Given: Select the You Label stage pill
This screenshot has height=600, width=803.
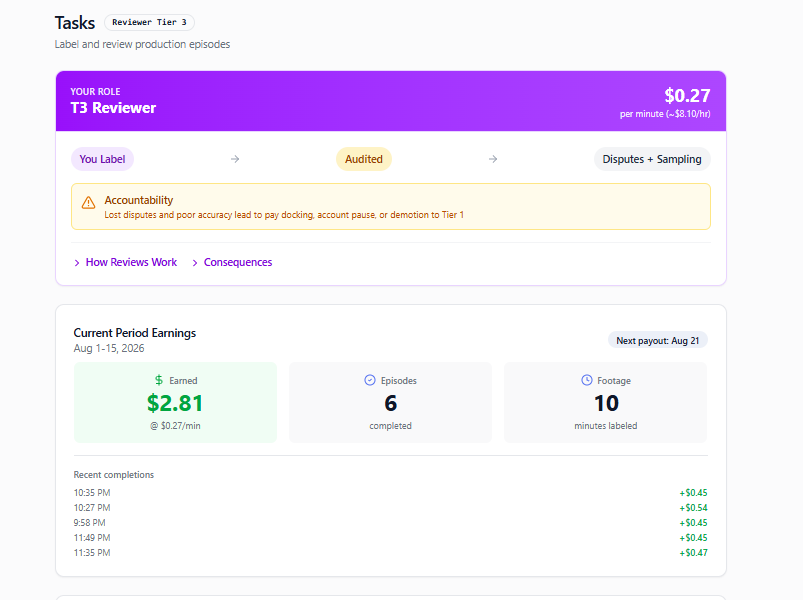Looking at the screenshot, I should pyautogui.click(x=102, y=159).
